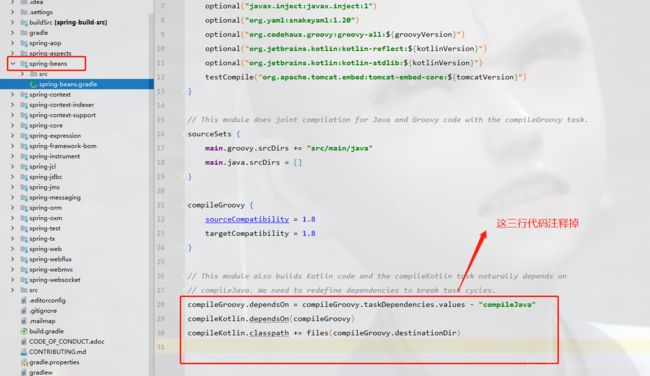Click the classpath reference on line 30
Viewport: 650px width, 376px height.
pos(269,333)
